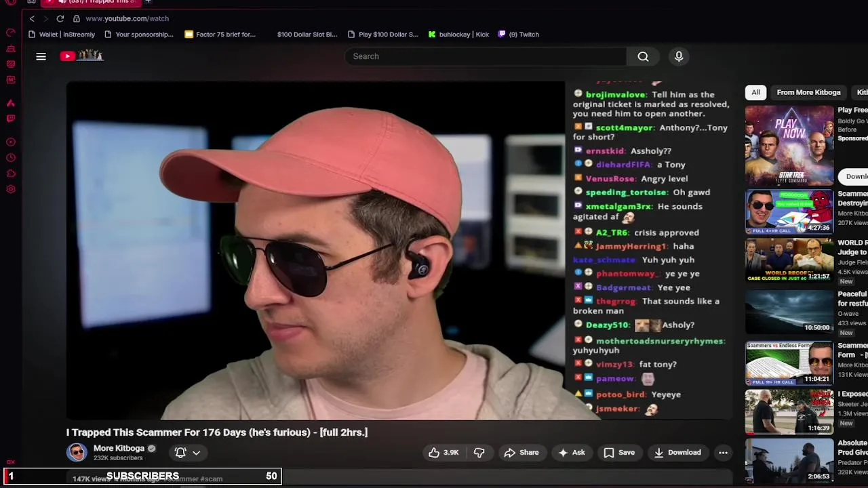Open the (9) Twitch bookmark

tap(518, 34)
